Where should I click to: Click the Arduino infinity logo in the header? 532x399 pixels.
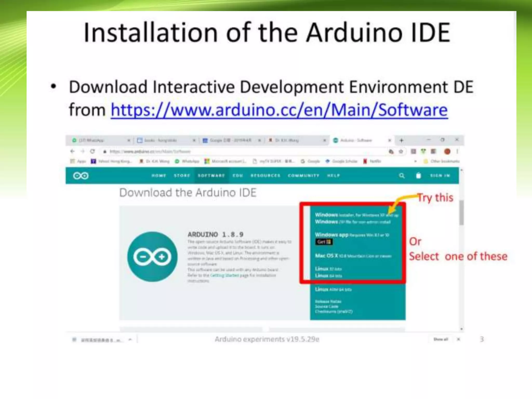coord(81,176)
